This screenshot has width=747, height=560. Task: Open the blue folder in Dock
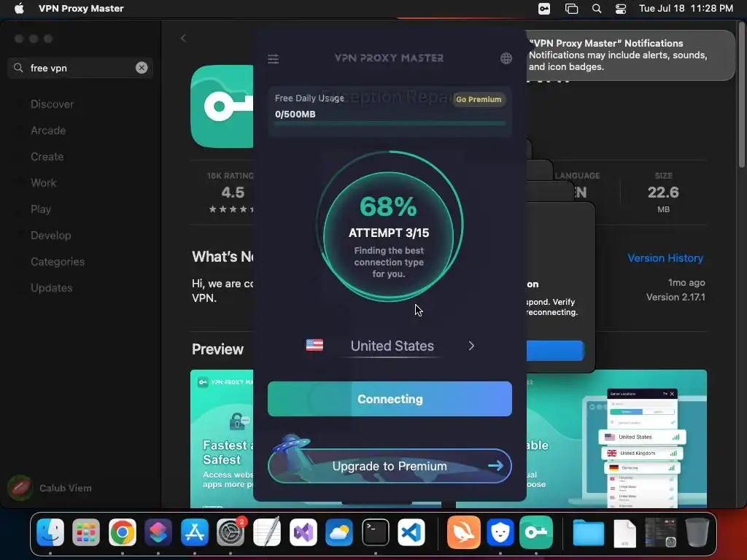[589, 533]
